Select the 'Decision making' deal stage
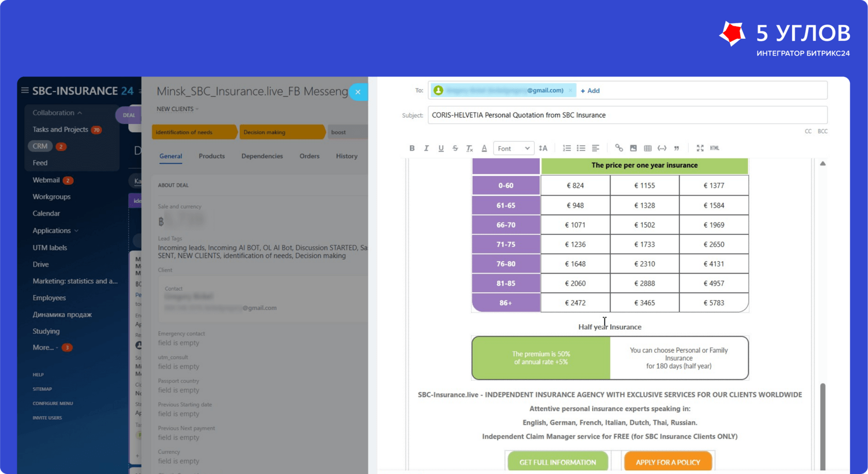This screenshot has height=474, width=868. point(282,132)
